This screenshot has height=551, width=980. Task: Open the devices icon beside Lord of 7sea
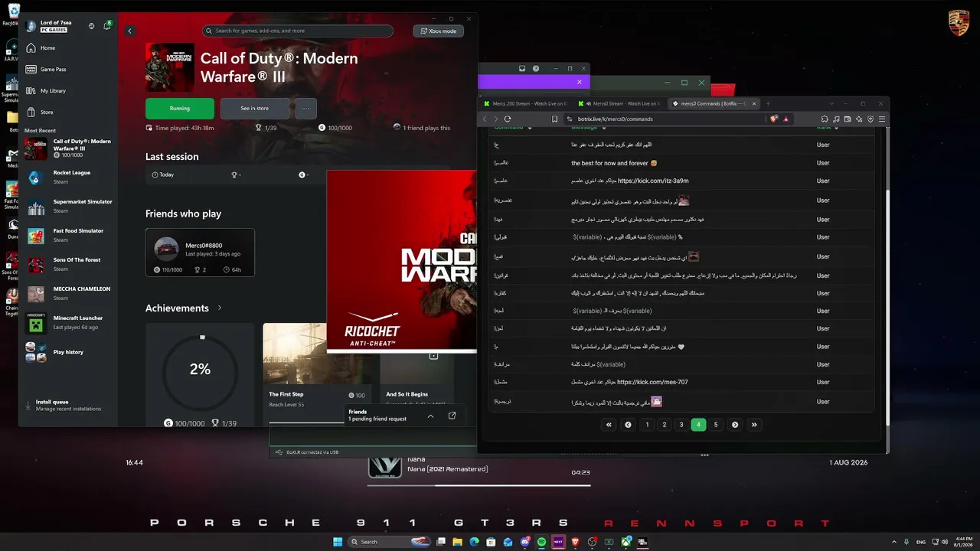tap(92, 26)
